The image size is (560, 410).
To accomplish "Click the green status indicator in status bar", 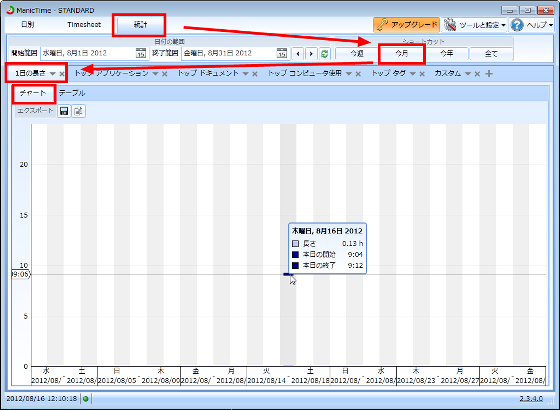I will click(86, 399).
